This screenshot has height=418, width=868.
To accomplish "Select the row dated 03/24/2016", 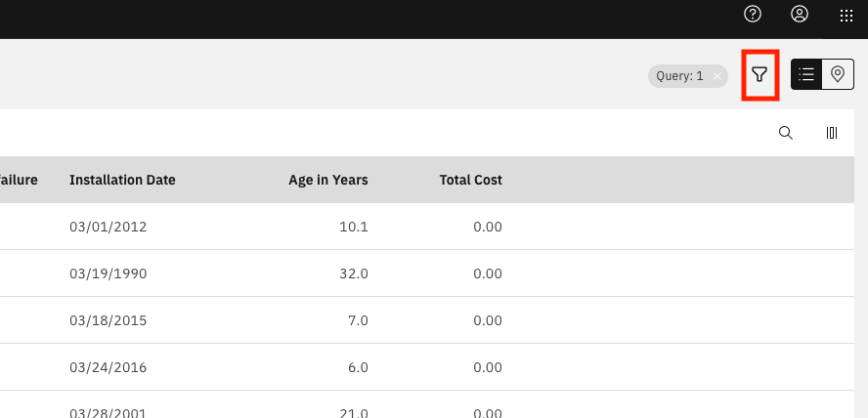I will [x=427, y=367].
